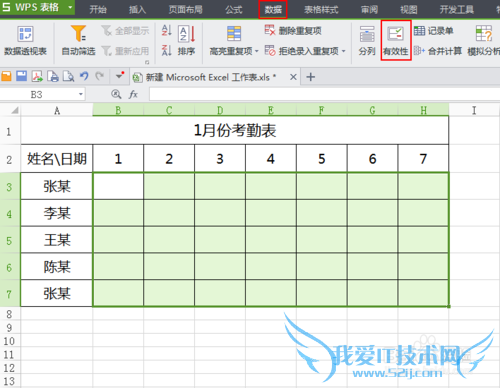Select column I header

pyautogui.click(x=474, y=110)
